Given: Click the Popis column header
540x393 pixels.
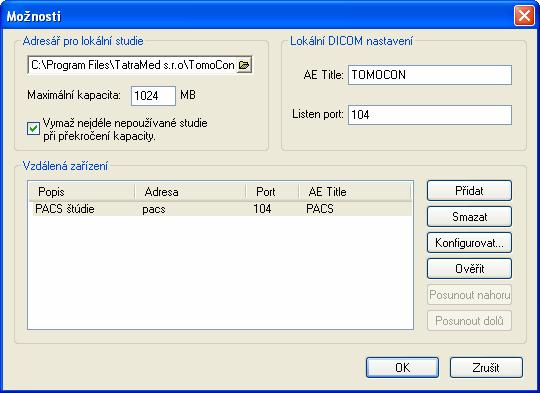Looking at the screenshot, I should [x=82, y=192].
